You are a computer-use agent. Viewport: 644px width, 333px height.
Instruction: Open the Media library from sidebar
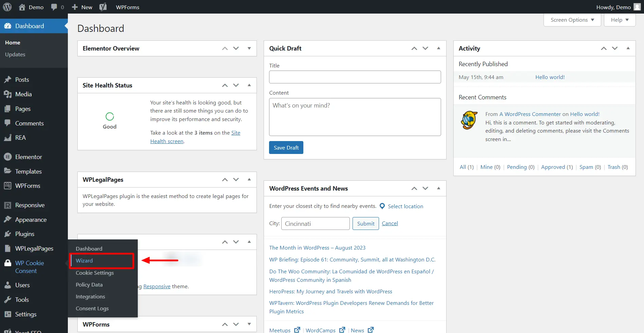[23, 94]
